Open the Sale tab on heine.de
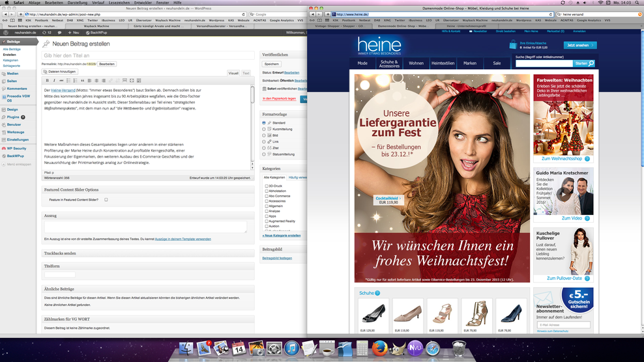This screenshot has width=644, height=362. (497, 63)
